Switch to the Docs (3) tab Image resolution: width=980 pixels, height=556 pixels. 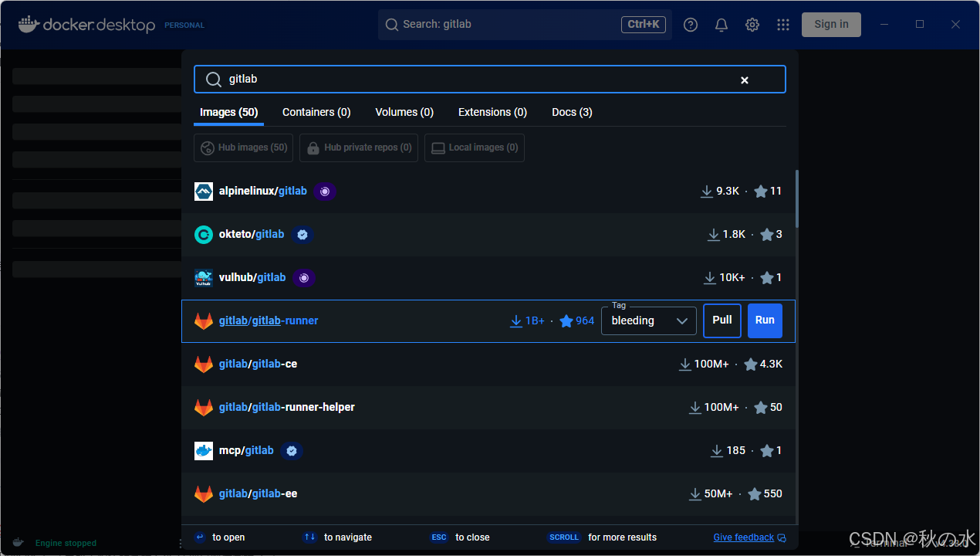click(572, 112)
